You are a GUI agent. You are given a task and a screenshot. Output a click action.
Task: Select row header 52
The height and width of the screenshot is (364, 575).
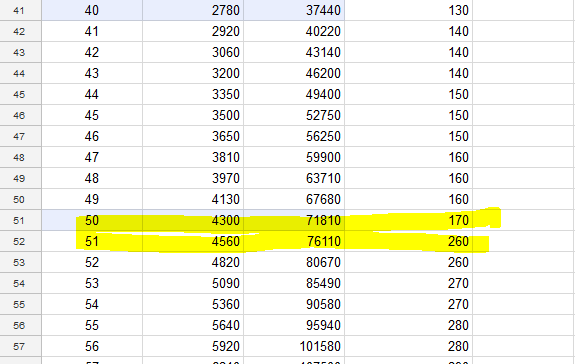[x=21, y=241]
